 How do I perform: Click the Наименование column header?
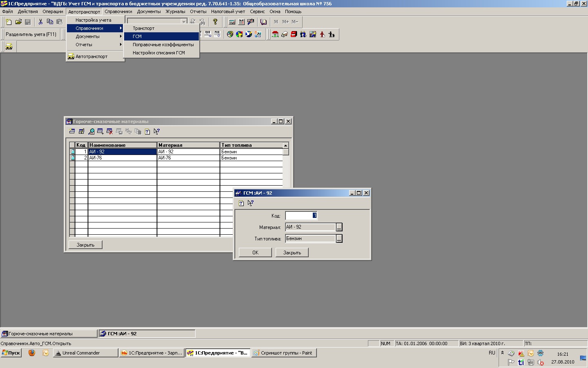pos(122,145)
